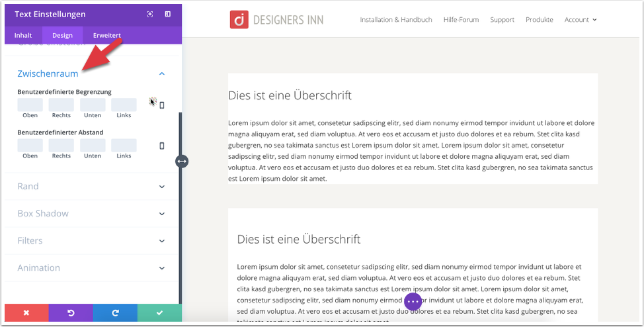The height and width of the screenshot is (327, 644).
Task: Open responsive phone icon for Benutzerdefinierter Abstand
Action: click(x=162, y=146)
